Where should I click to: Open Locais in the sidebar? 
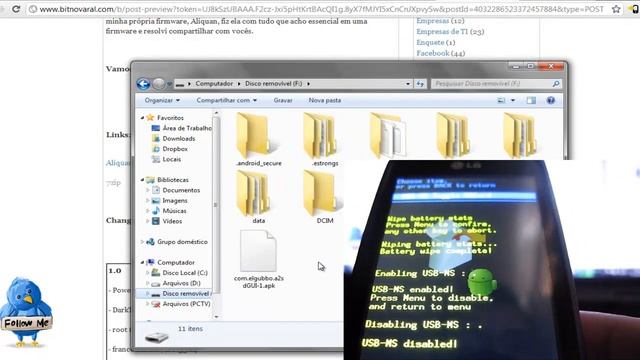(171, 159)
